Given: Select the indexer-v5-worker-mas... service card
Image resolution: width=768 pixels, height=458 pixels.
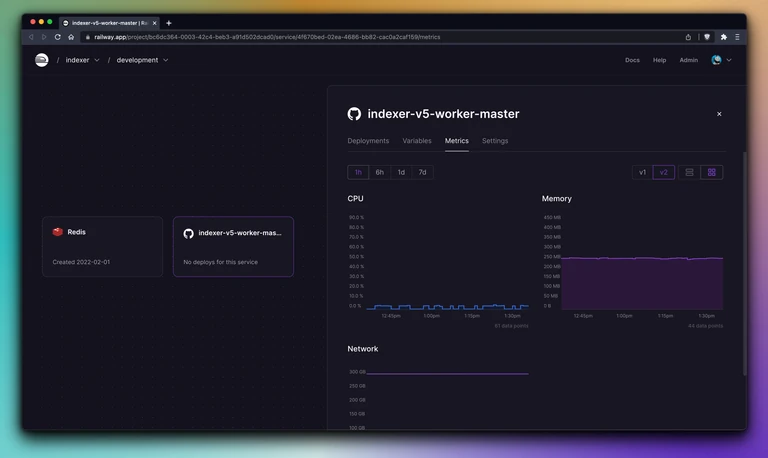Looking at the screenshot, I should 233,246.
